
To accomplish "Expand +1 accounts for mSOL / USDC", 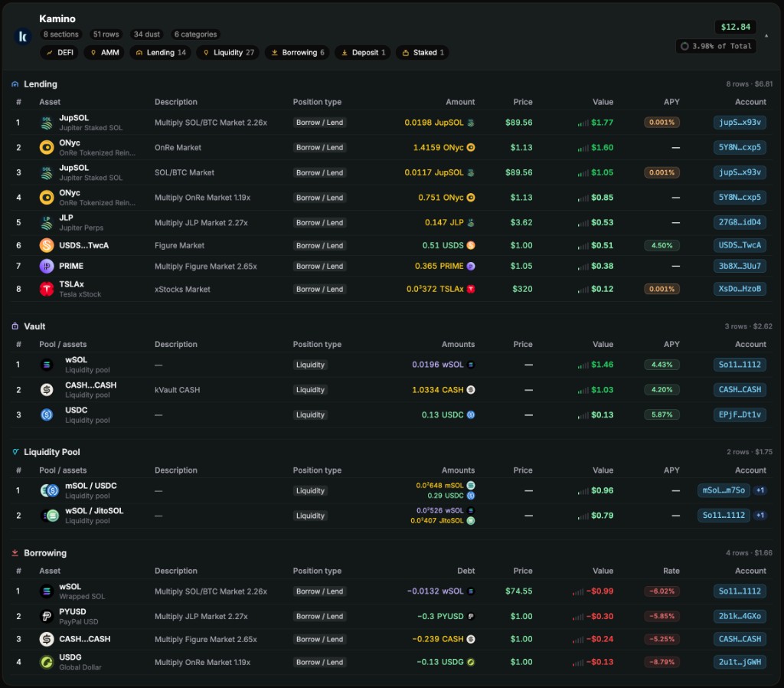I will pyautogui.click(x=760, y=490).
